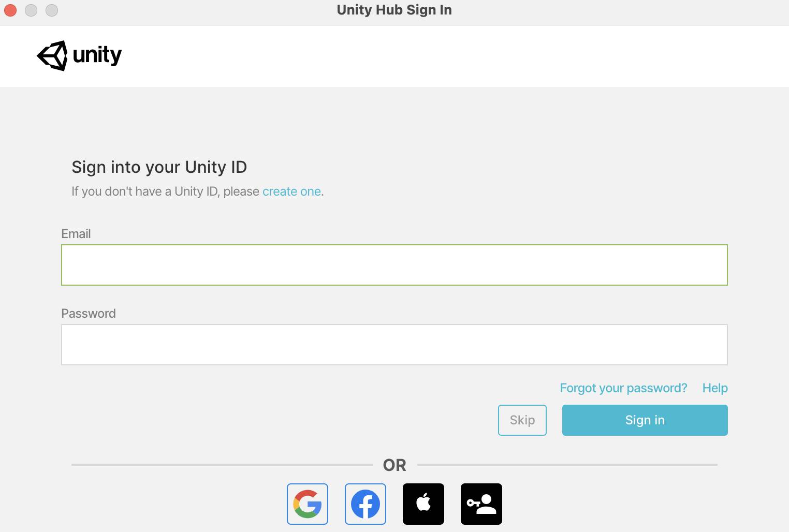Click the Unity cube logo
The image size is (789, 532).
tap(52, 55)
